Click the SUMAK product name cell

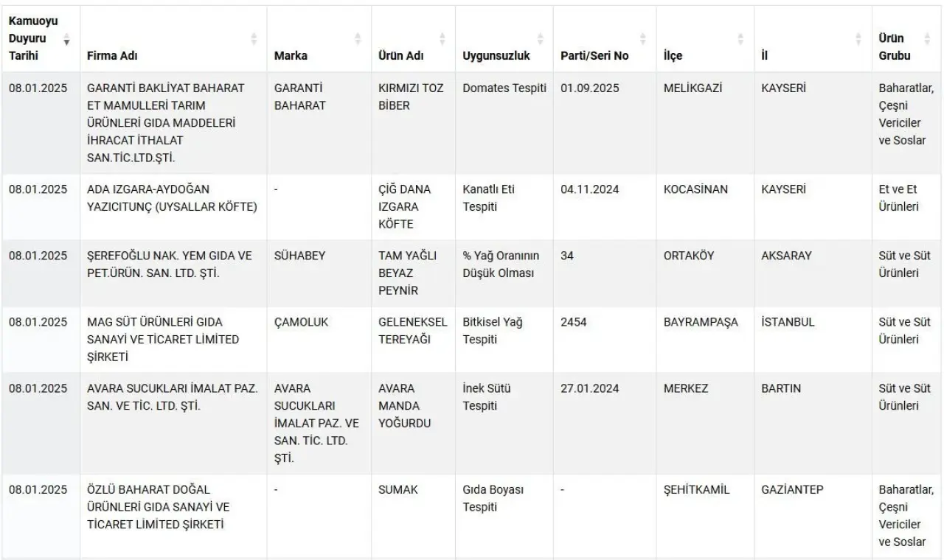point(412,516)
